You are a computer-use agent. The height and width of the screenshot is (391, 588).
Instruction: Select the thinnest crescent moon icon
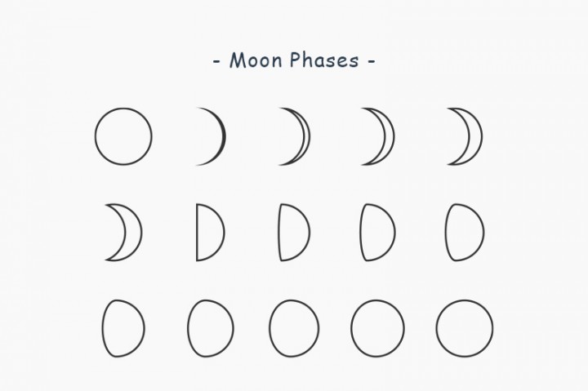click(x=219, y=136)
